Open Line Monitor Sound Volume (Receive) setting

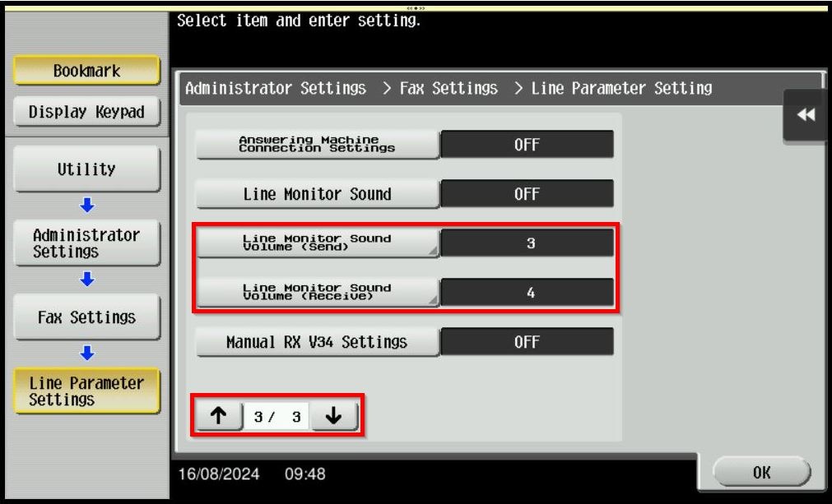[318, 292]
